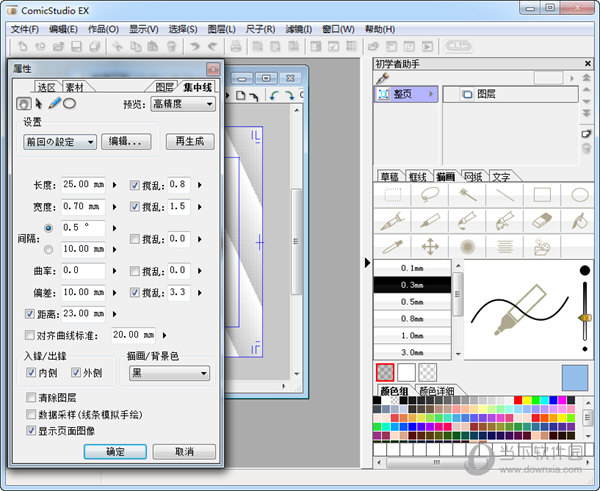Switch to the 网纸 tab
600x491 pixels.
(x=473, y=177)
